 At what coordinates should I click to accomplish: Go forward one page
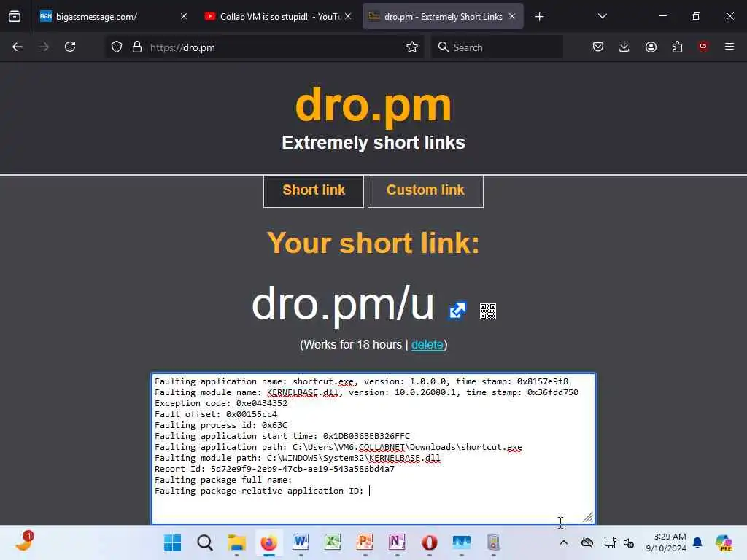coord(43,47)
